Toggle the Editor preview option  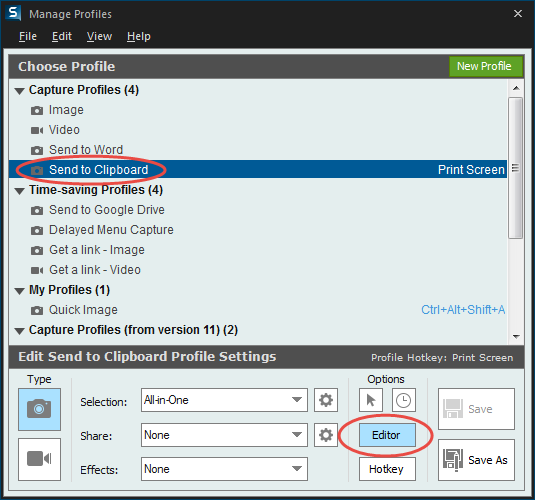tap(387, 435)
